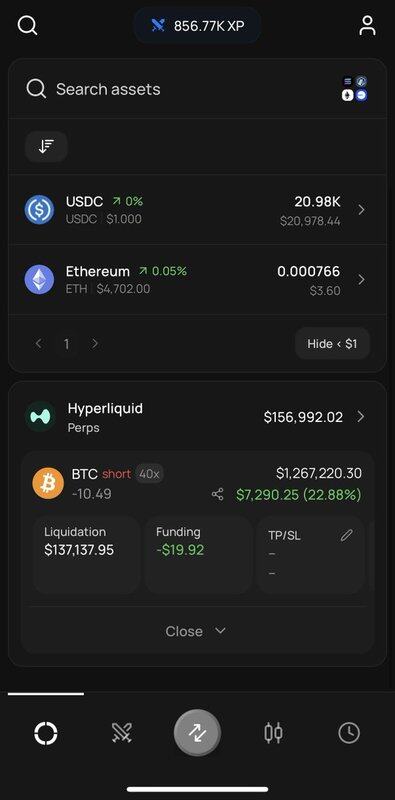Open the crossed swords XP tab

(x=122, y=733)
